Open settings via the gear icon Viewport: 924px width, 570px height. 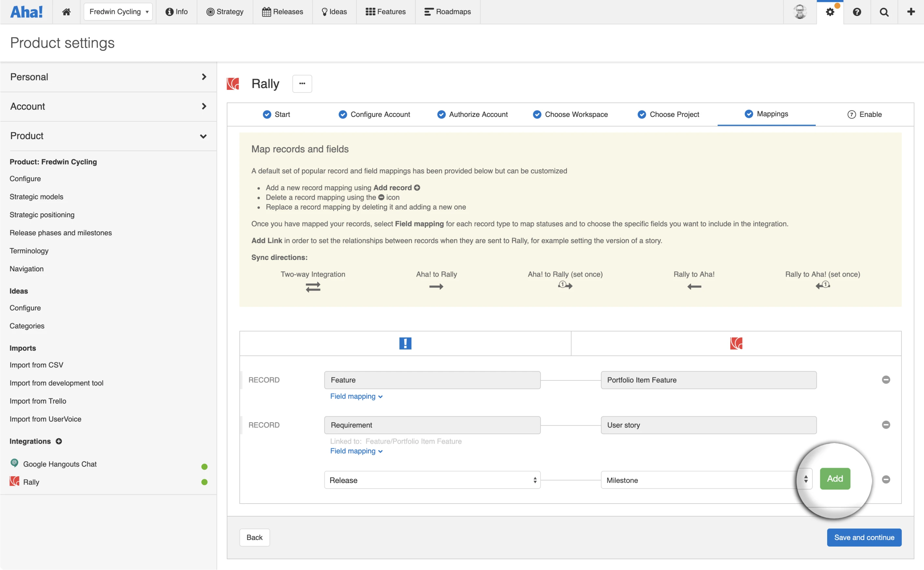830,12
